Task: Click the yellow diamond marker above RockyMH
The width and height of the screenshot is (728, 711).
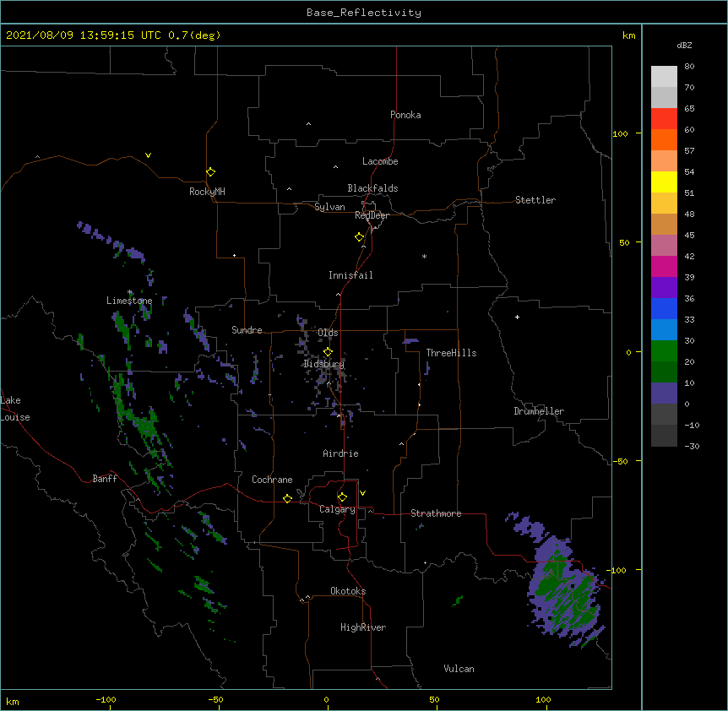Action: pos(210,172)
